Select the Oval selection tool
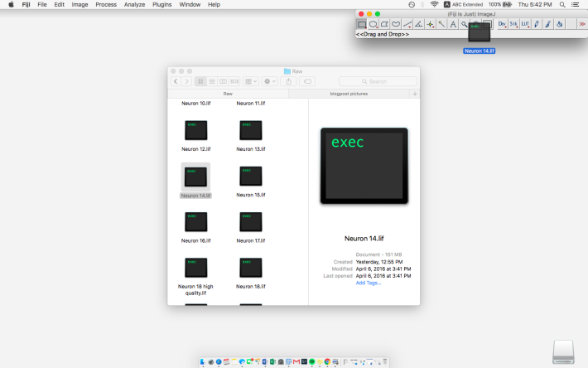The image size is (588, 368). pyautogui.click(x=374, y=24)
